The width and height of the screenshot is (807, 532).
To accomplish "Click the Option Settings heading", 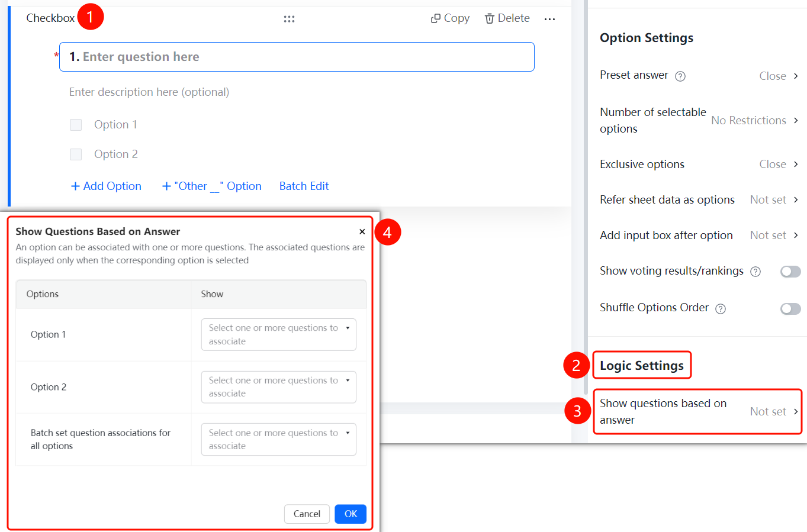I will coord(647,38).
